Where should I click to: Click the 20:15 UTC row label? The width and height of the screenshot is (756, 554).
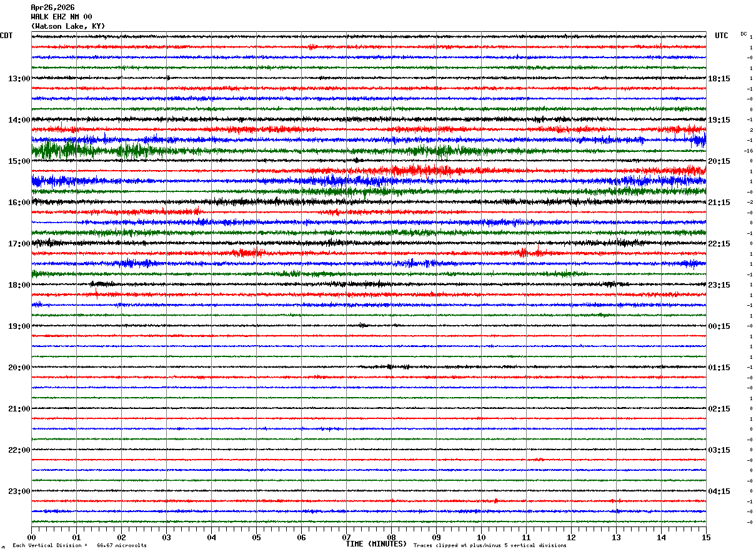pos(719,161)
